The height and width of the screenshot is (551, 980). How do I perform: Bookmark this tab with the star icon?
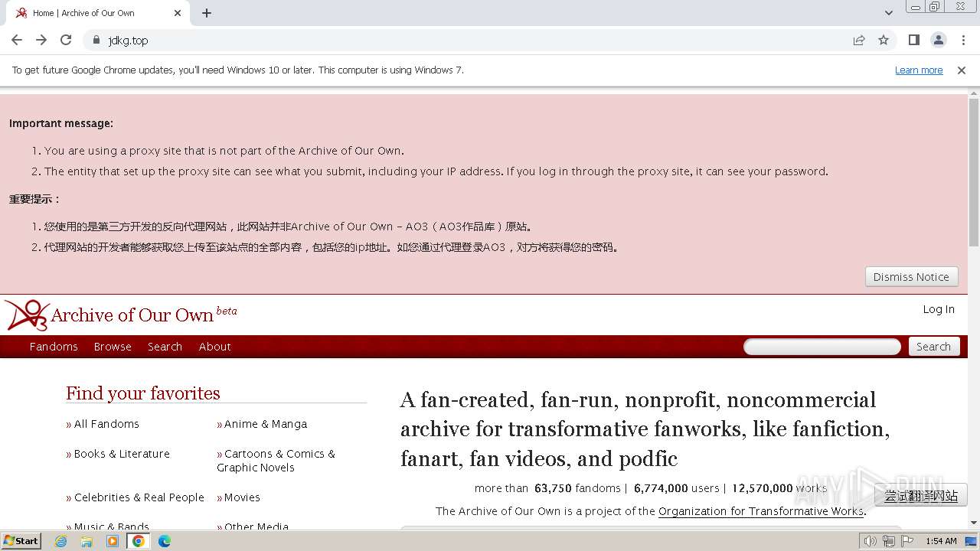(x=884, y=40)
